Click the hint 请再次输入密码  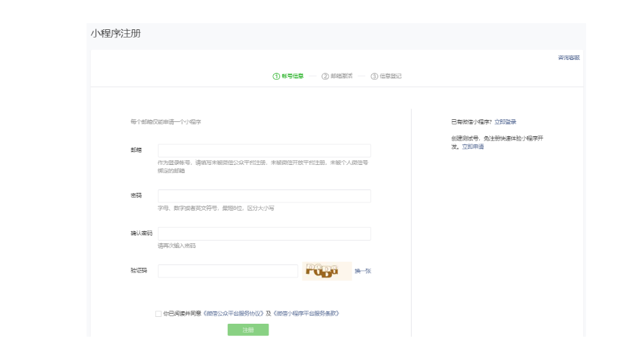177,246
